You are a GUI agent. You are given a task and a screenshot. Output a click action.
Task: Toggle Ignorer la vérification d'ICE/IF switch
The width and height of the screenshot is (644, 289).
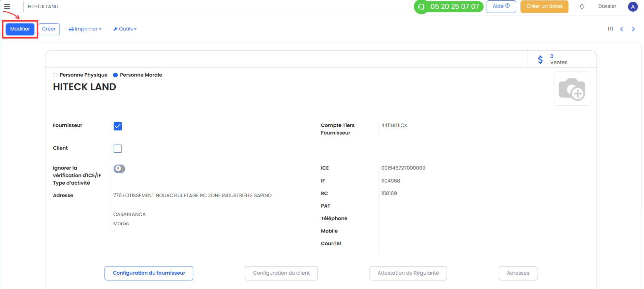119,168
